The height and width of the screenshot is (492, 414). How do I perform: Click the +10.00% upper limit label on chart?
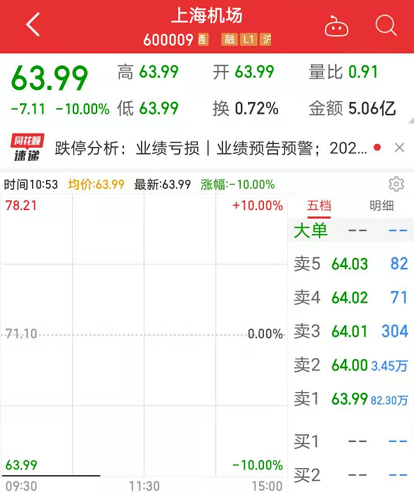click(258, 205)
